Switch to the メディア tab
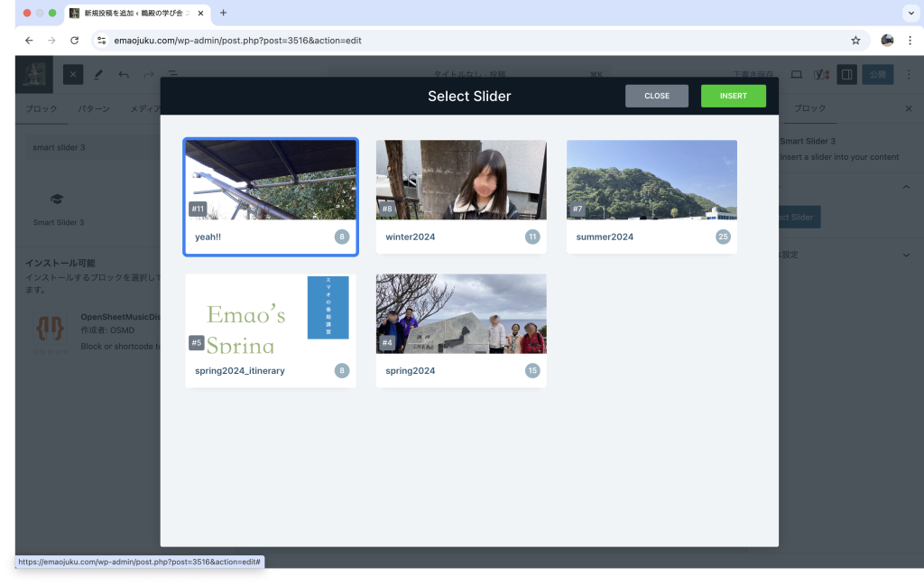 tap(145, 109)
